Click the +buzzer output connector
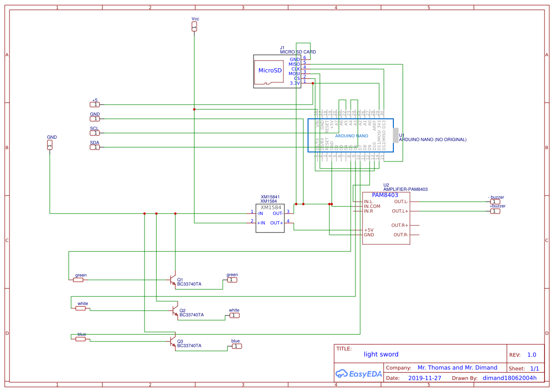Image resolution: width=554 pixels, height=392 pixels. pyautogui.click(x=495, y=211)
